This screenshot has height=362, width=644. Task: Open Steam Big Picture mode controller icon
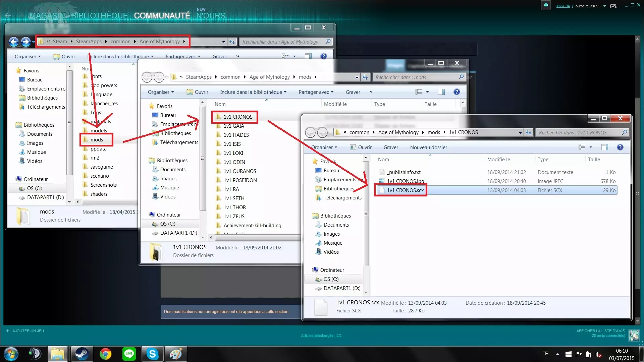coord(613,6)
